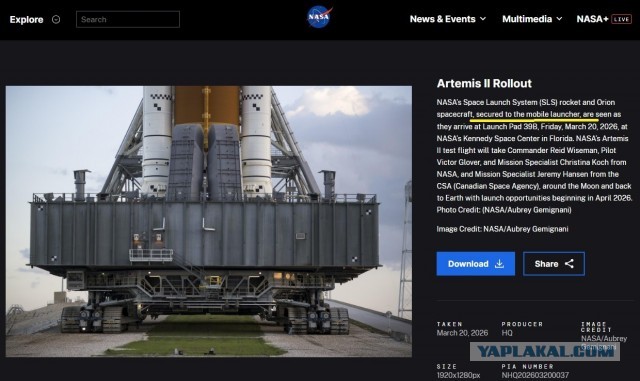This screenshot has width=640, height=381.
Task: Select the PRODUCER label
Action: (522, 324)
